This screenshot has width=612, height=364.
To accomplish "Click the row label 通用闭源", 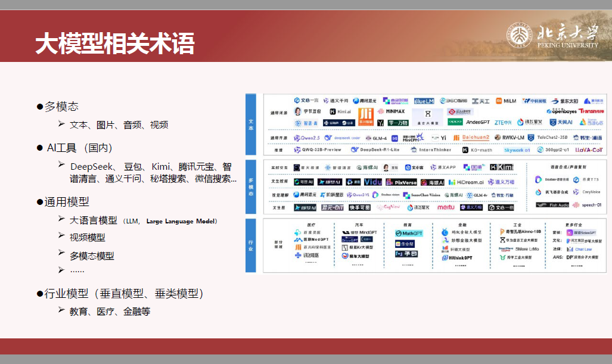I will coord(279,113).
